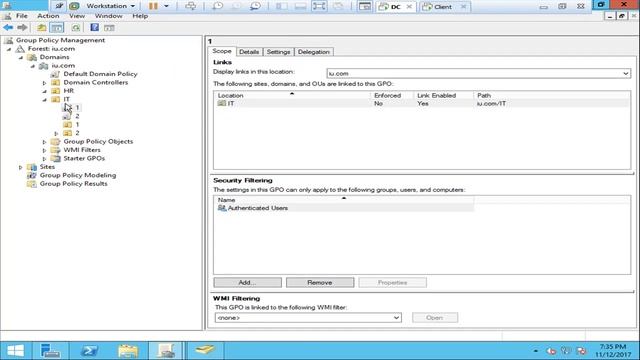The image size is (640, 360).
Task: Sort links by the Enforced column header
Action: click(392, 96)
